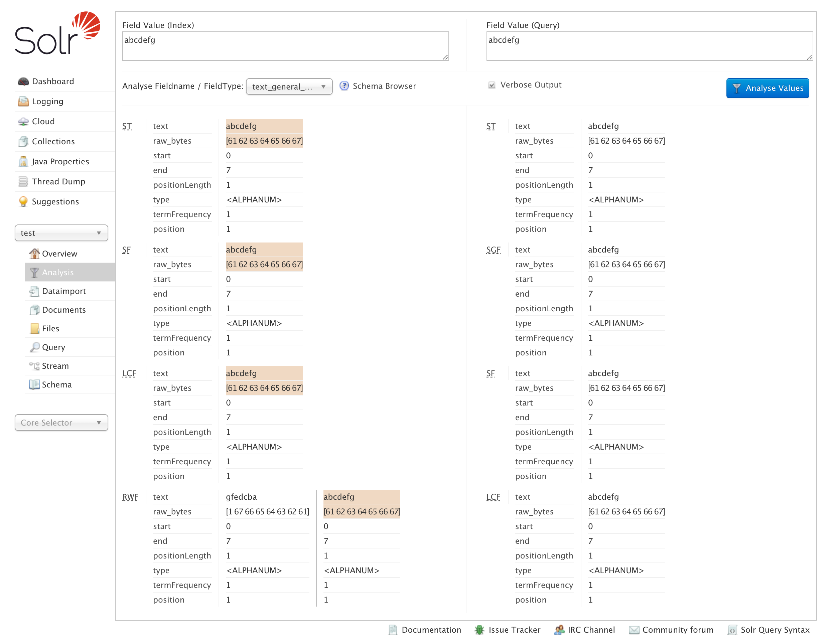This screenshot has height=644, width=828.
Task: Open the Solr Query Syntax link
Action: (x=775, y=630)
